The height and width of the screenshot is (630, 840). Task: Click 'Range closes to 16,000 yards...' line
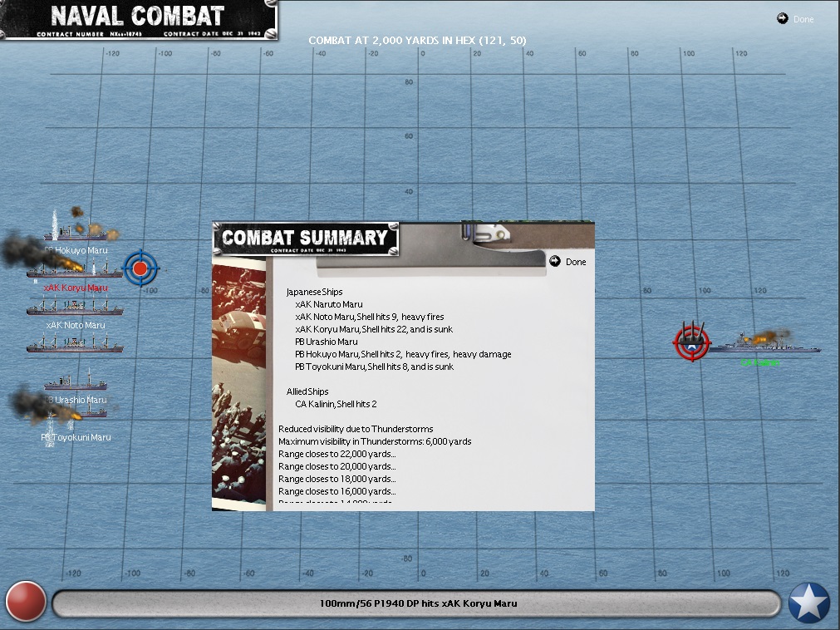tap(337, 491)
